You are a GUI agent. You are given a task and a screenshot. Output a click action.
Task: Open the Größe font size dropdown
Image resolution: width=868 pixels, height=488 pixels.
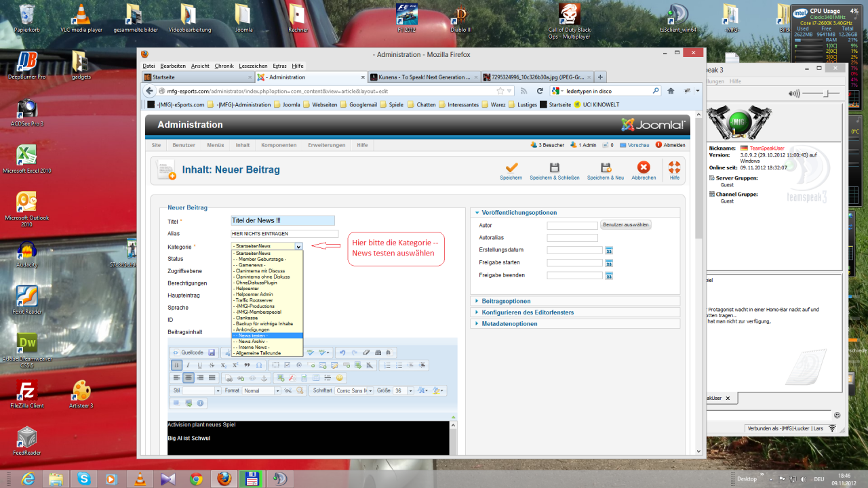click(410, 391)
